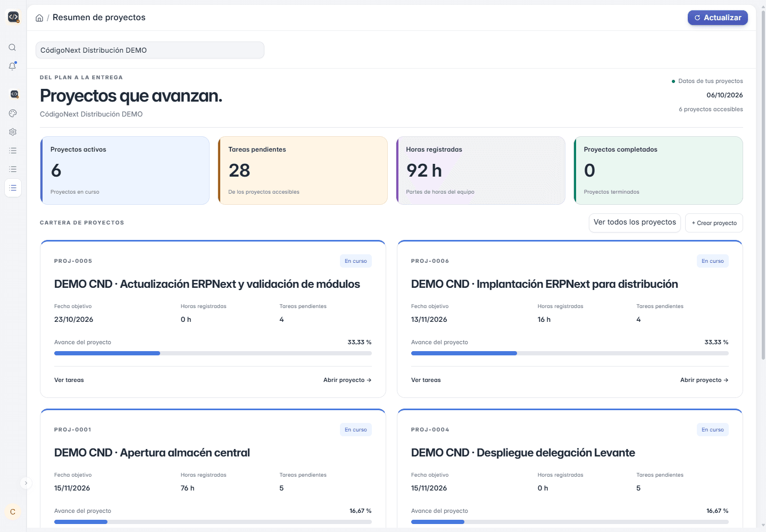Screen dimensions: 766x532
Task: Click the En curso badge on PROJ-0006
Action: (x=713, y=261)
